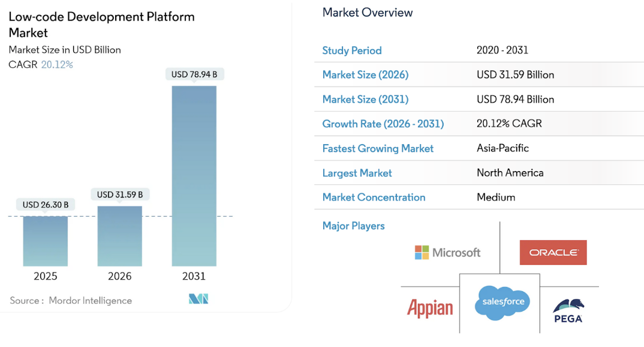Select the USD 31.59 B data label

[120, 195]
